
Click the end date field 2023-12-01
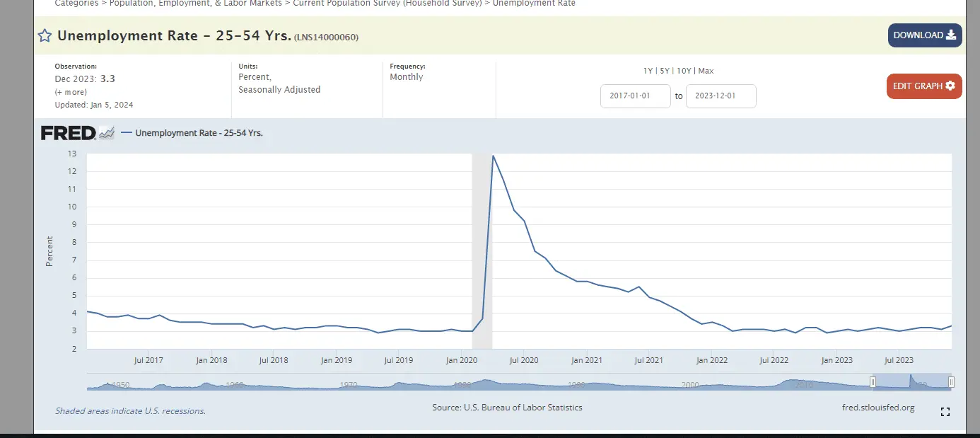coord(721,96)
